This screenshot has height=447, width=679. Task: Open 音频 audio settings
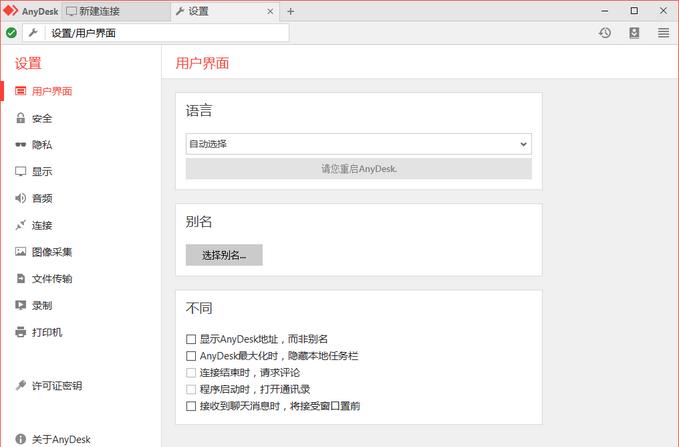41,198
